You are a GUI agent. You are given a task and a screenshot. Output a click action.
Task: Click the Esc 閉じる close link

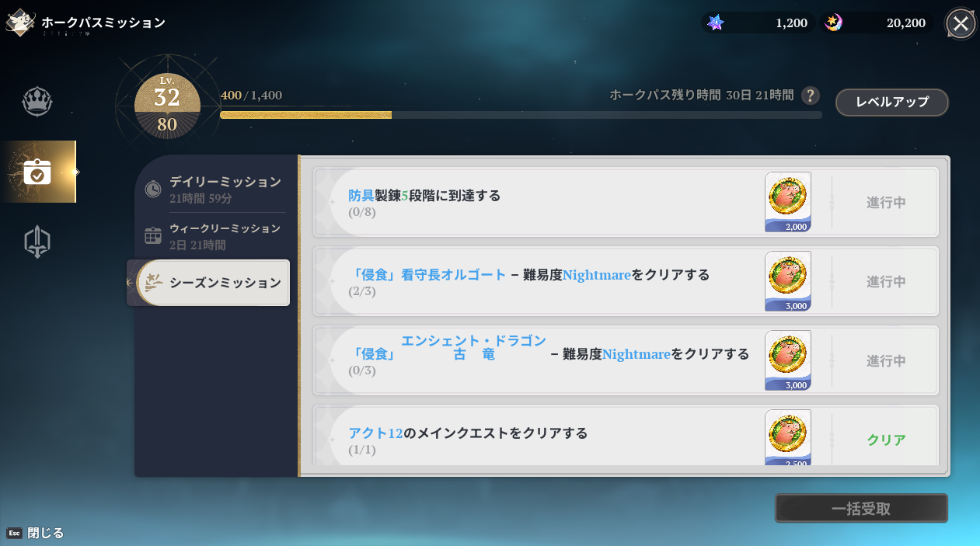pyautogui.click(x=36, y=533)
